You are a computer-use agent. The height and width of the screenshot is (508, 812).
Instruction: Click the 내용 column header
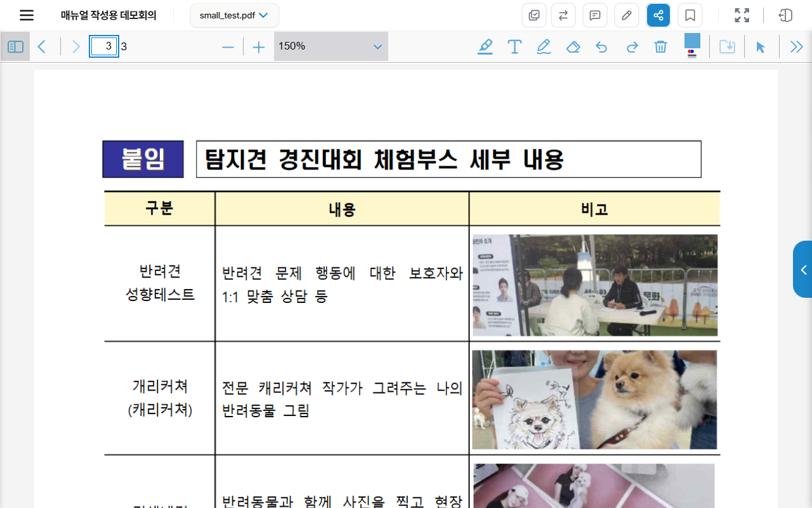point(342,210)
